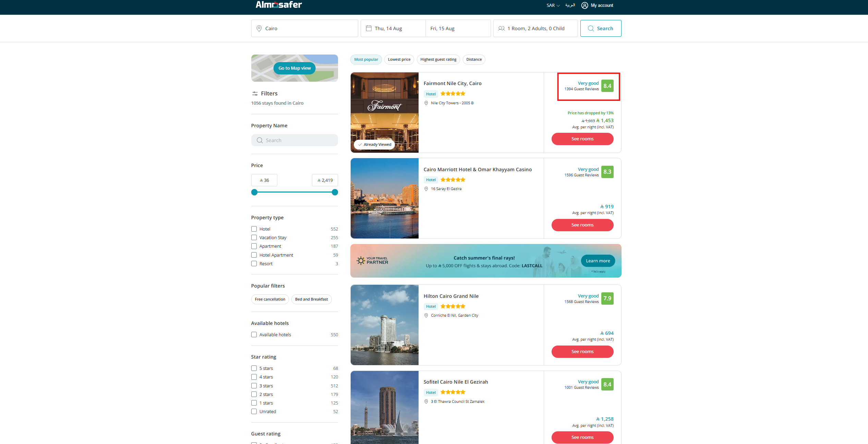Viewport: 868px width, 444px height.
Task: Click the Hilton Cairo Grand Nile photo
Action: coord(384,325)
